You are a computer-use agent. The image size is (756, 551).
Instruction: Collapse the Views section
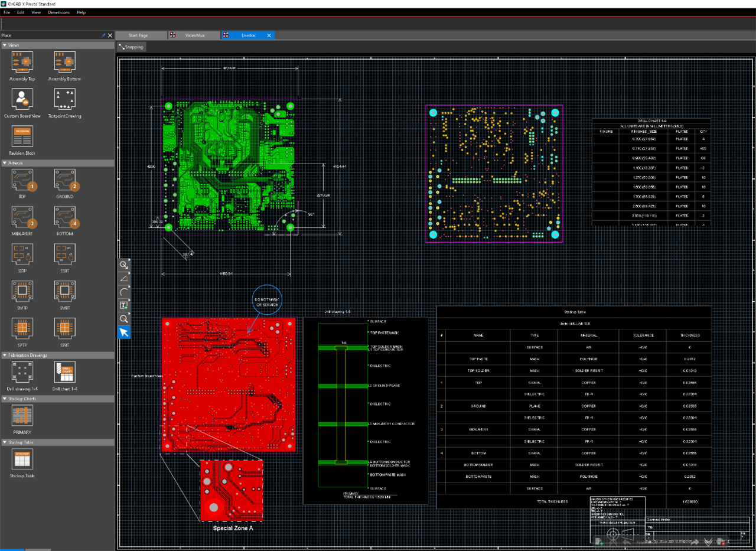click(x=5, y=45)
